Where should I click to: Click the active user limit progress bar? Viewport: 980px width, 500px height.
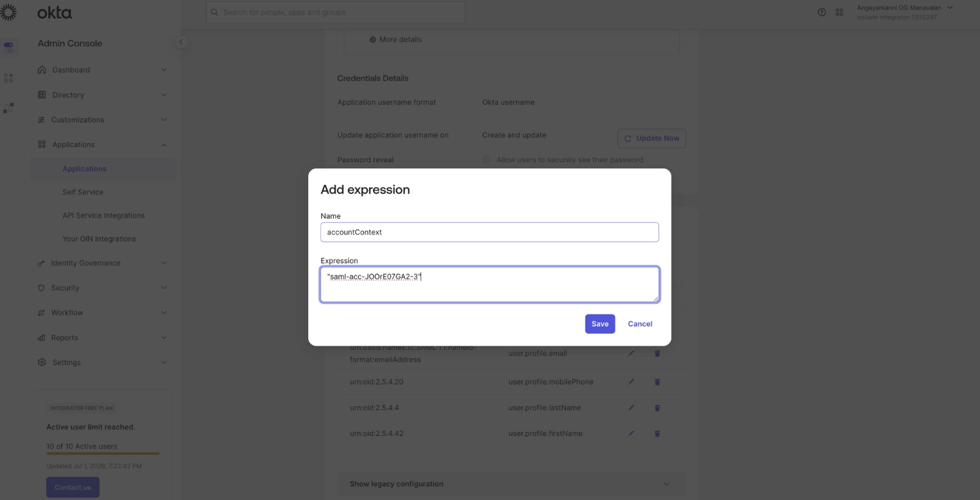pos(103,454)
